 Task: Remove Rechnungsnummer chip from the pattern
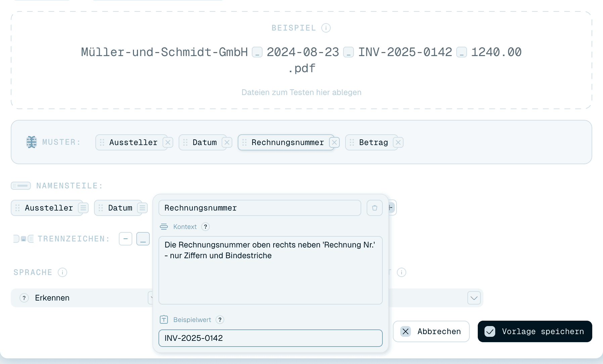click(334, 142)
